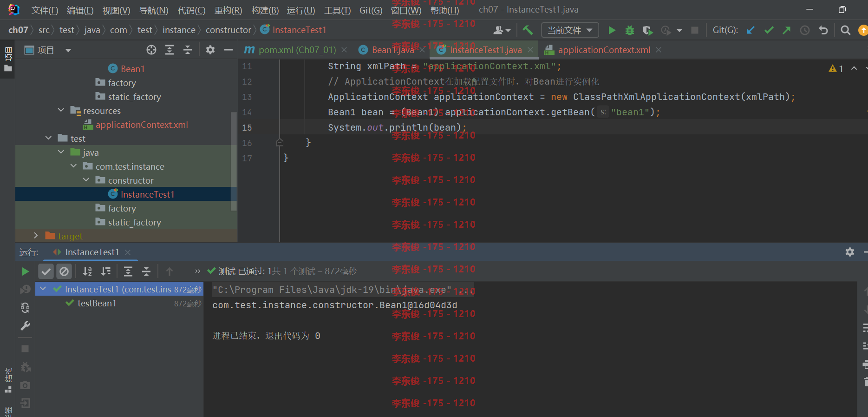Toggle show ignored tests button

pos(64,271)
